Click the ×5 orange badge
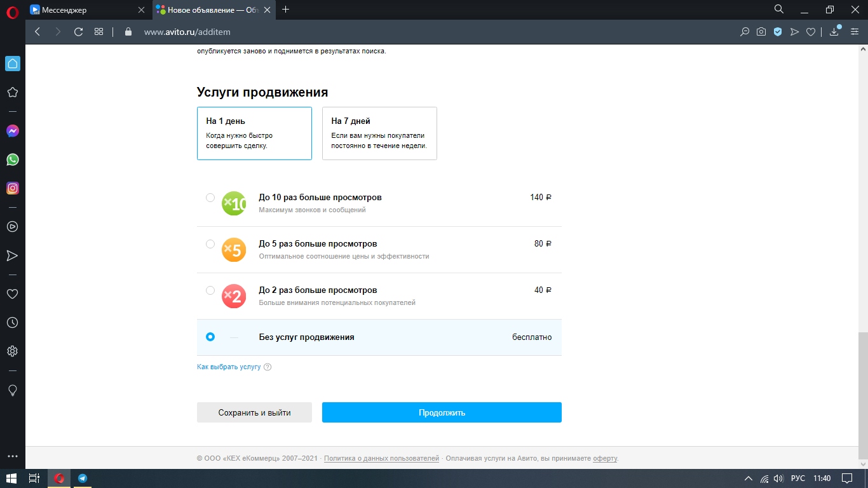 coord(234,250)
